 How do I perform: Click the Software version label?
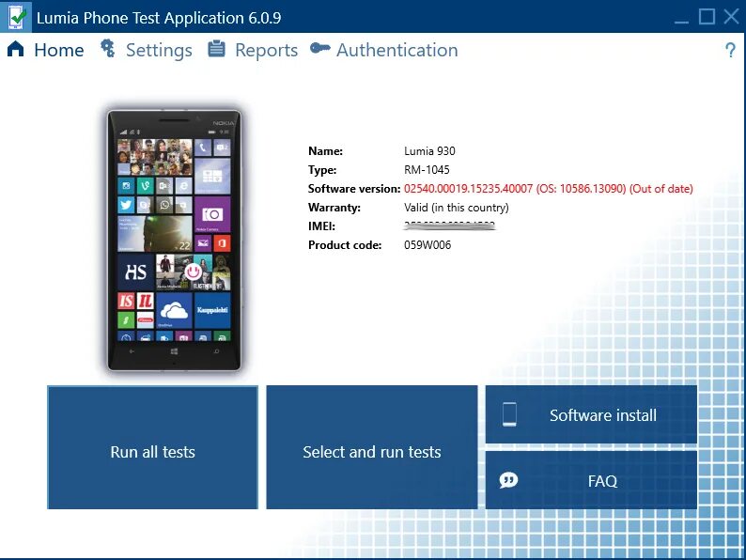tap(354, 189)
